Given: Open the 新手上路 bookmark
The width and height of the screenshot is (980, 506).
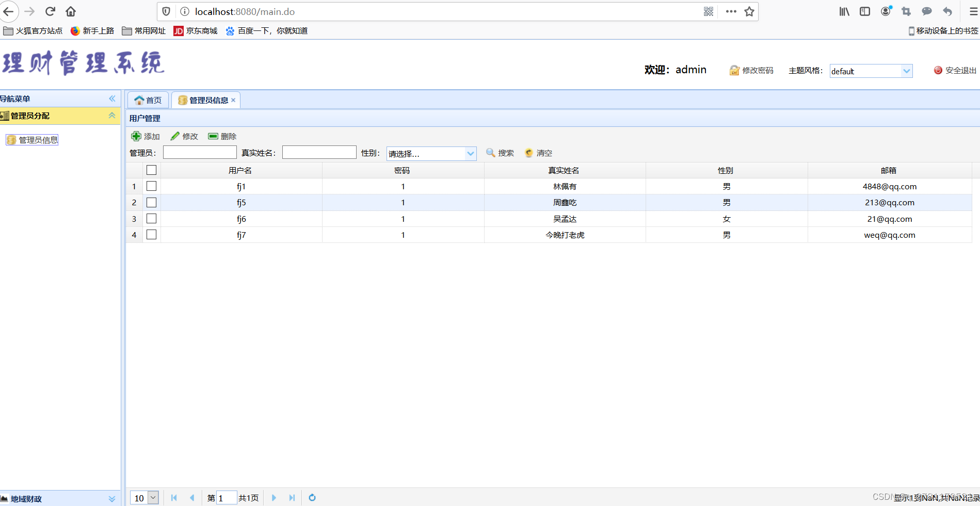Looking at the screenshot, I should [92, 31].
